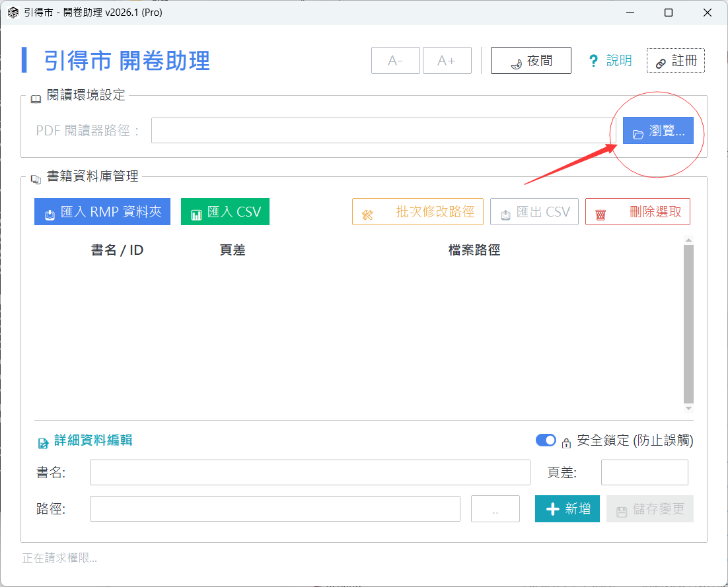The image size is (728, 587).
Task: Click the 頁差 input field
Action: click(644, 473)
